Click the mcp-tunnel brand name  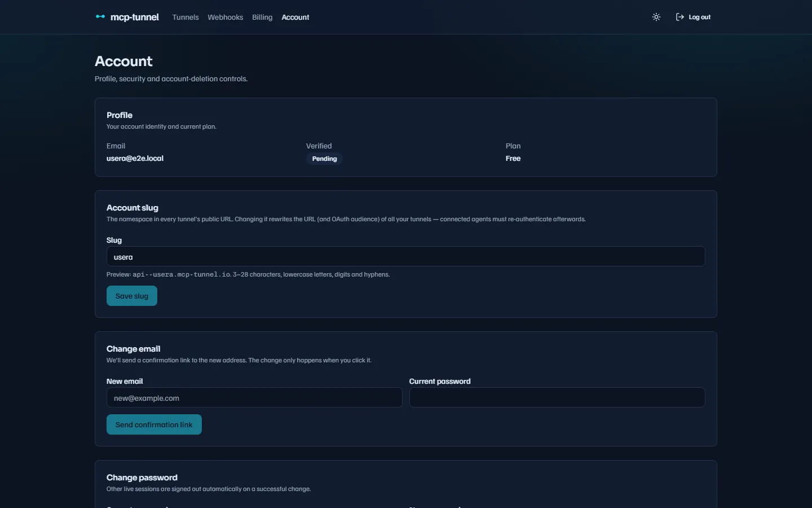click(135, 17)
